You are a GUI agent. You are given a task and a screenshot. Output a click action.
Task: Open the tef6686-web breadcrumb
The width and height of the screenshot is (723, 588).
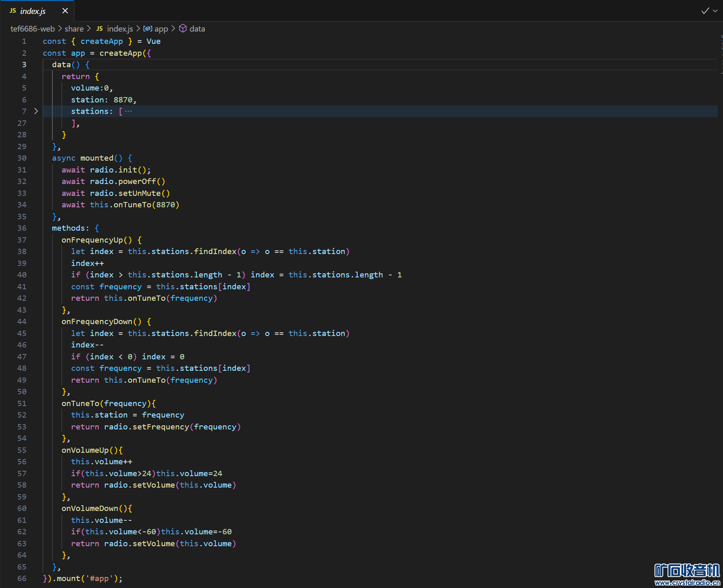(32, 29)
